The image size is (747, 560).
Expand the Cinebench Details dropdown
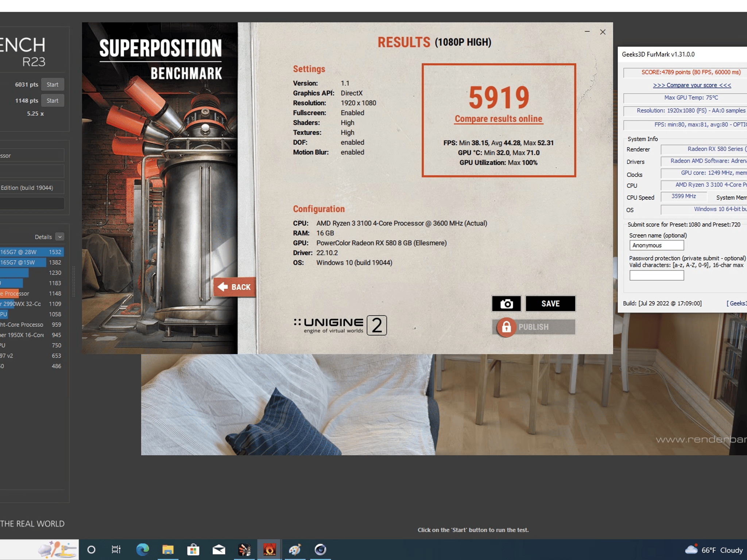point(60,237)
